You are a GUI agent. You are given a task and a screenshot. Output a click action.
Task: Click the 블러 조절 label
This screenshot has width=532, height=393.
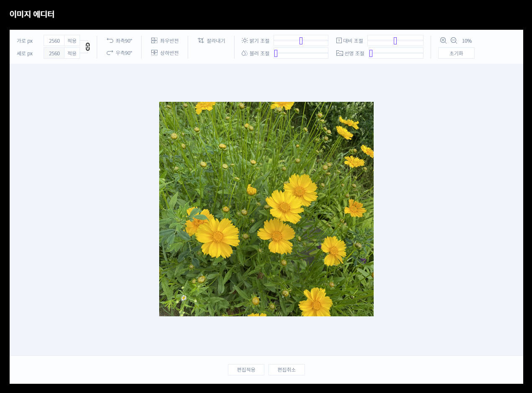click(x=259, y=53)
